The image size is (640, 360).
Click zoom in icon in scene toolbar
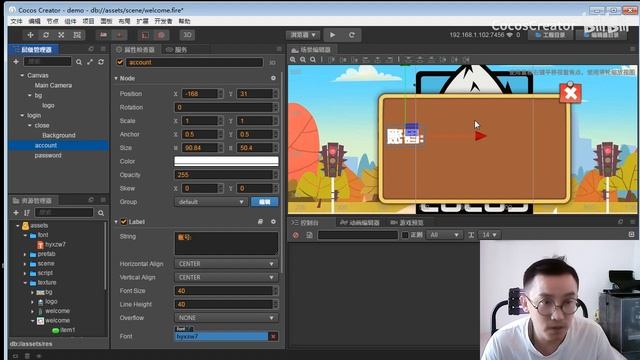[293, 60]
